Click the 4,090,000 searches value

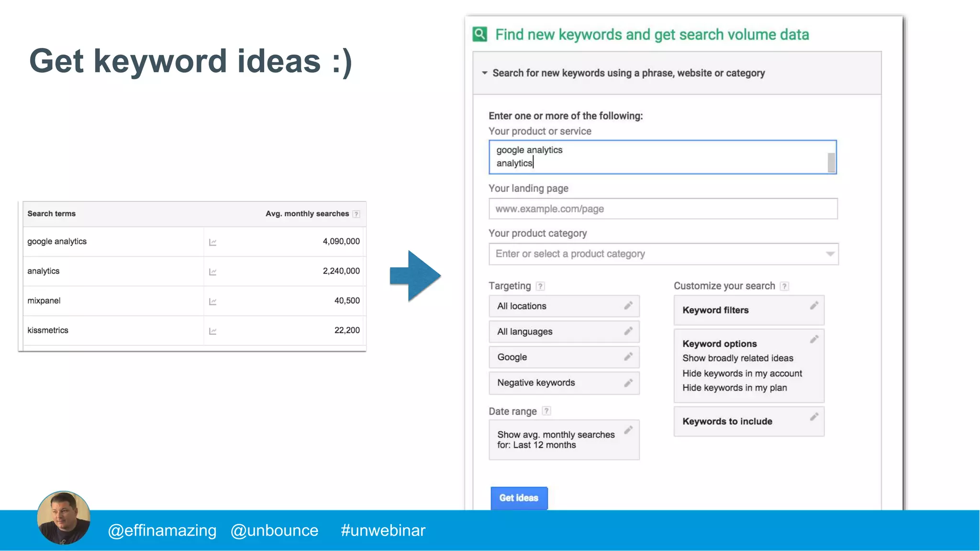(341, 242)
